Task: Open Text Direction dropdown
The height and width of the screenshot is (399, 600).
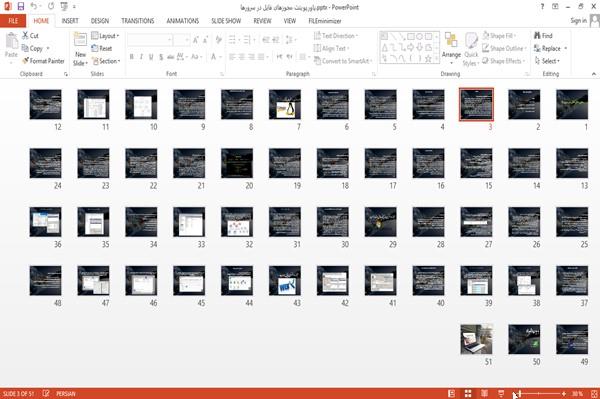Action: coord(336,36)
